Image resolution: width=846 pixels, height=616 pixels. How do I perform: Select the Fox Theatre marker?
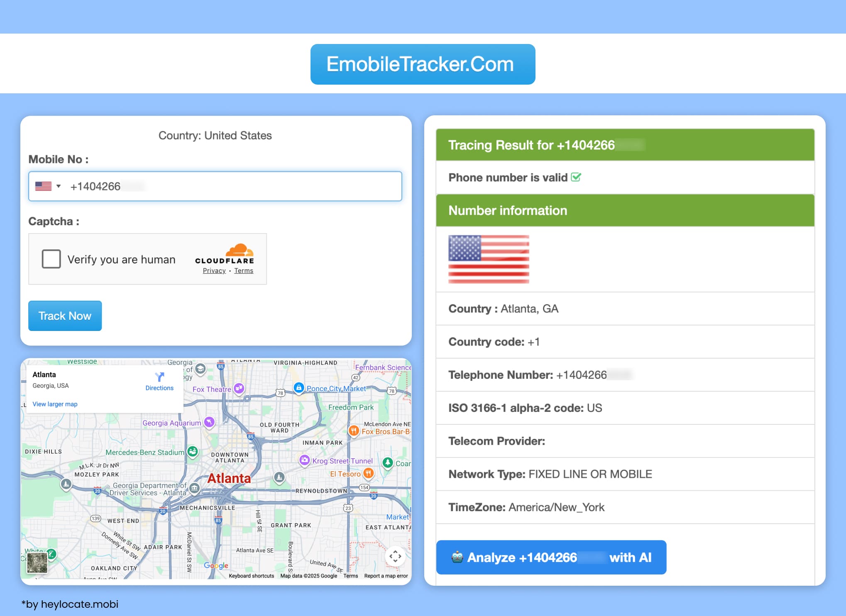click(238, 388)
